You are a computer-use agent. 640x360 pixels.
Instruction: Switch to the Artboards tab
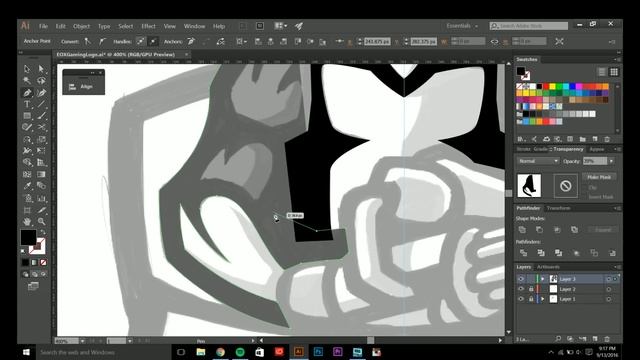pyautogui.click(x=548, y=267)
